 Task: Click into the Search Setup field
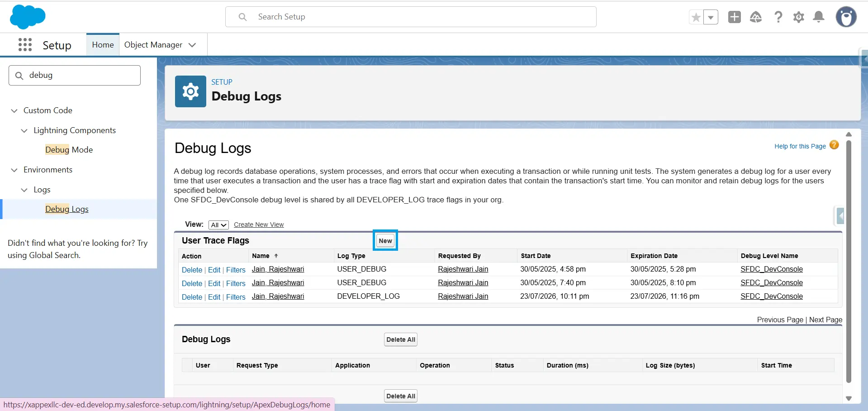(x=411, y=17)
